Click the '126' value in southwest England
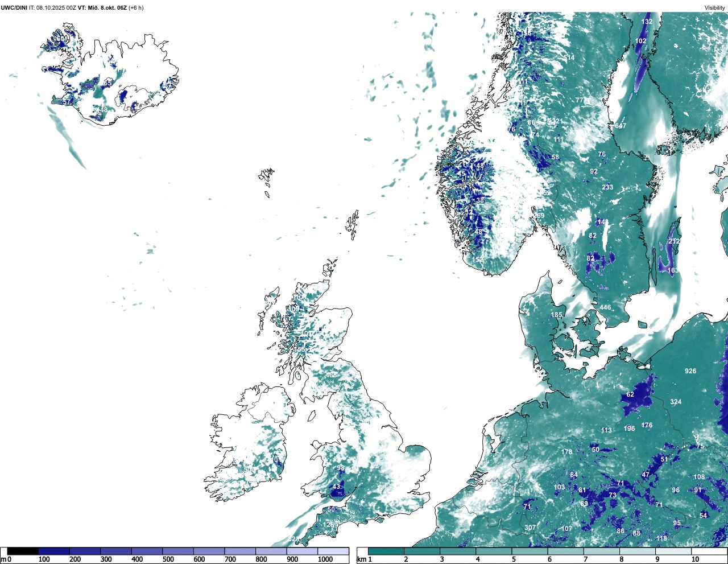Viewport: 728px width, 564px height. coord(329,524)
